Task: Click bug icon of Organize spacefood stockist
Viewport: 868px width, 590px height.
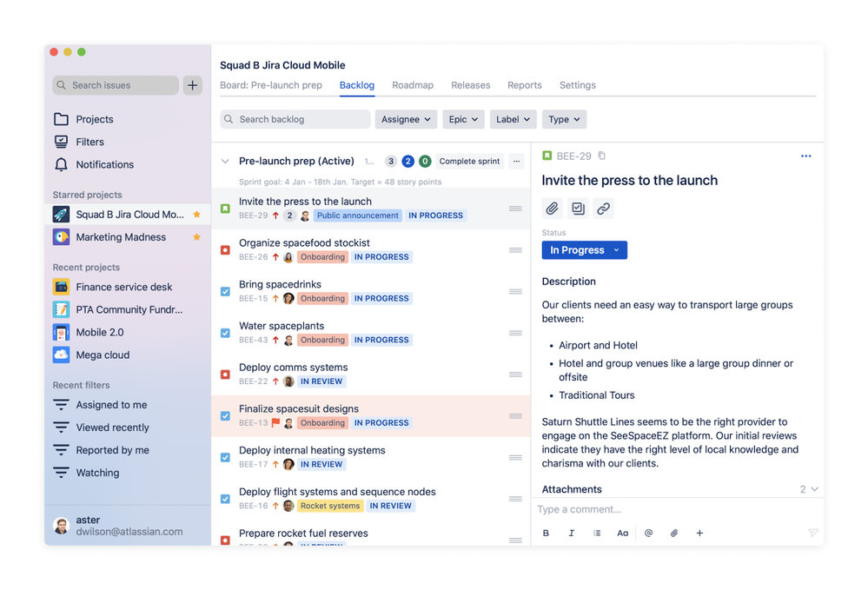Action: click(x=225, y=250)
